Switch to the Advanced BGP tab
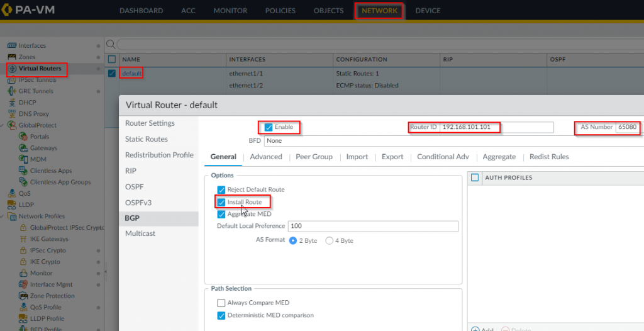 266,157
